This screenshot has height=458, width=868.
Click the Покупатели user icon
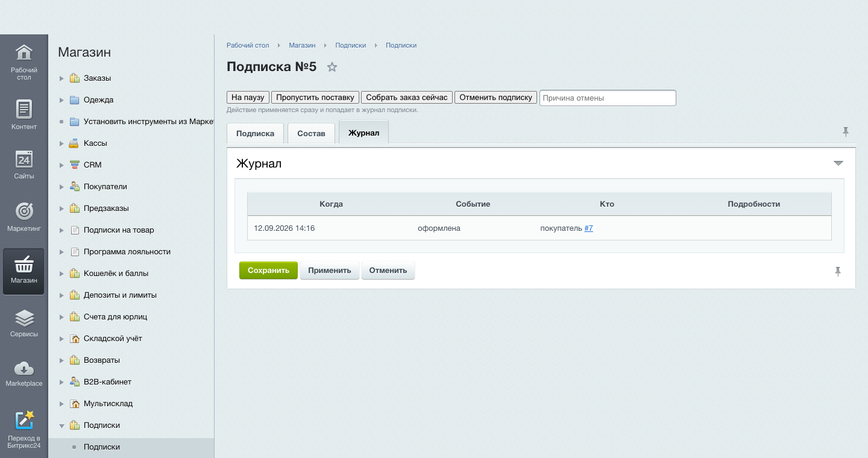tap(74, 187)
